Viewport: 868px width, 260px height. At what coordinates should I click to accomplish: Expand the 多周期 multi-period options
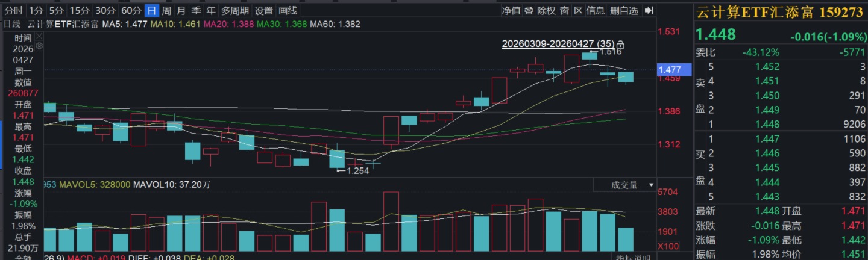[x=234, y=11]
